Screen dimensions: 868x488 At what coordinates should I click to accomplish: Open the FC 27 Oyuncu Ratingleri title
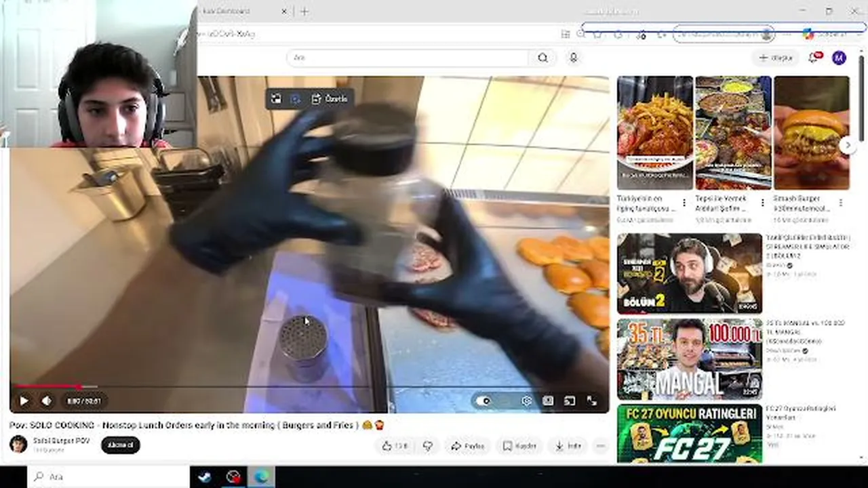pyautogui.click(x=801, y=413)
